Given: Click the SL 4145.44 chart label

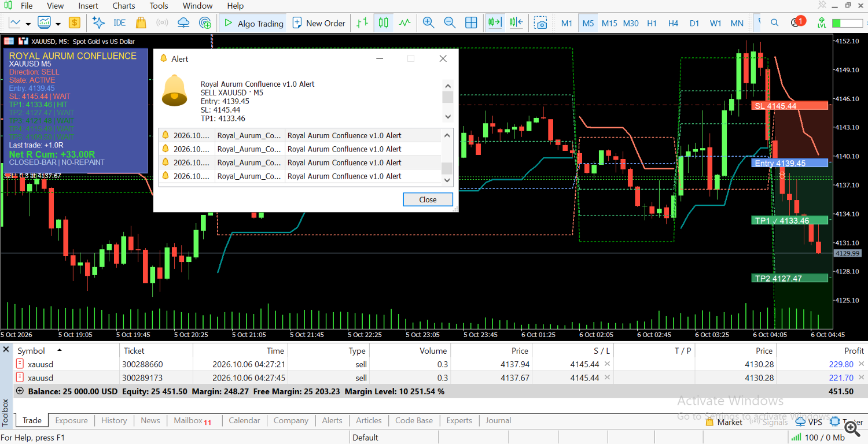Looking at the screenshot, I should (x=789, y=106).
